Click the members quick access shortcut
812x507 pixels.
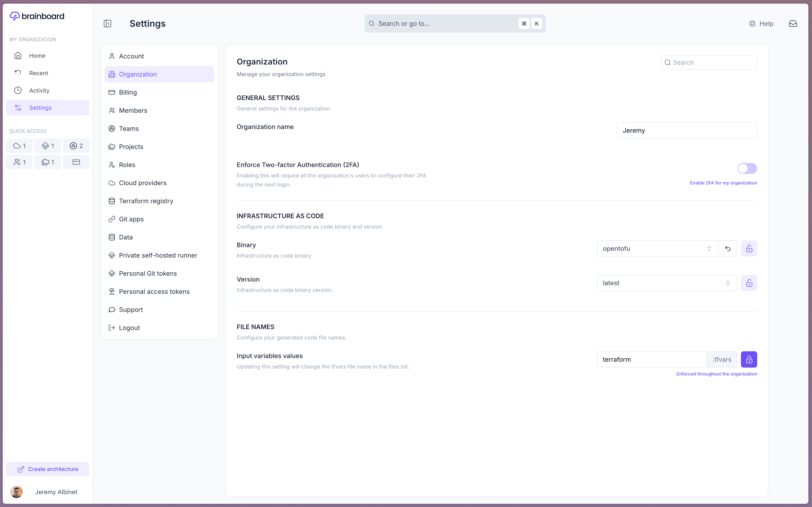coord(19,162)
